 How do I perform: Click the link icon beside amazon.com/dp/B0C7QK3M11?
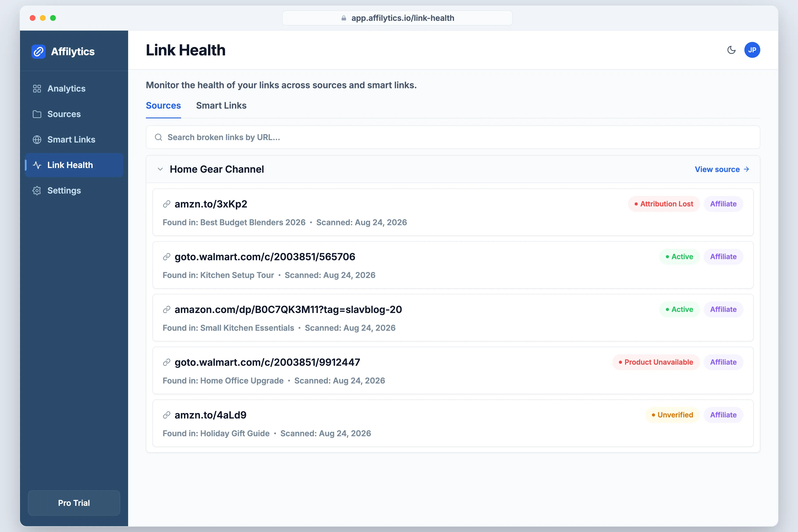[x=166, y=309]
